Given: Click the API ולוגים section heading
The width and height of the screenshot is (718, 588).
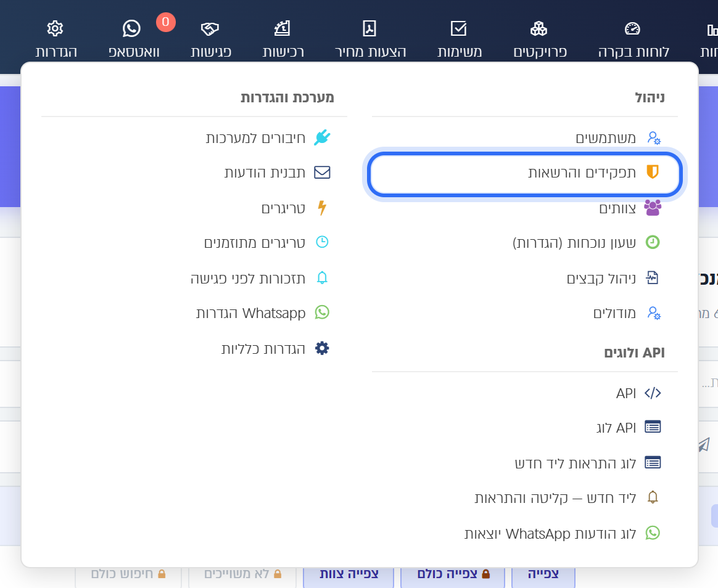Looking at the screenshot, I should click(x=634, y=353).
